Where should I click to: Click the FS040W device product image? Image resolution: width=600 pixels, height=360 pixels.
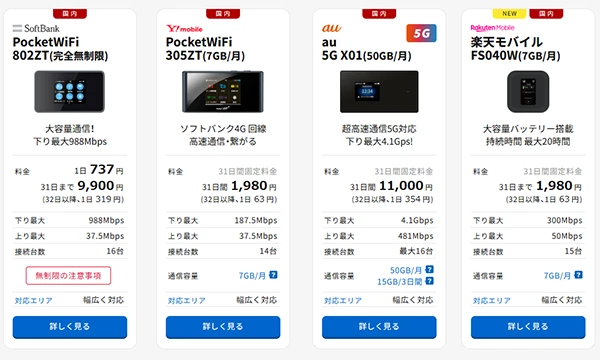coord(528,91)
